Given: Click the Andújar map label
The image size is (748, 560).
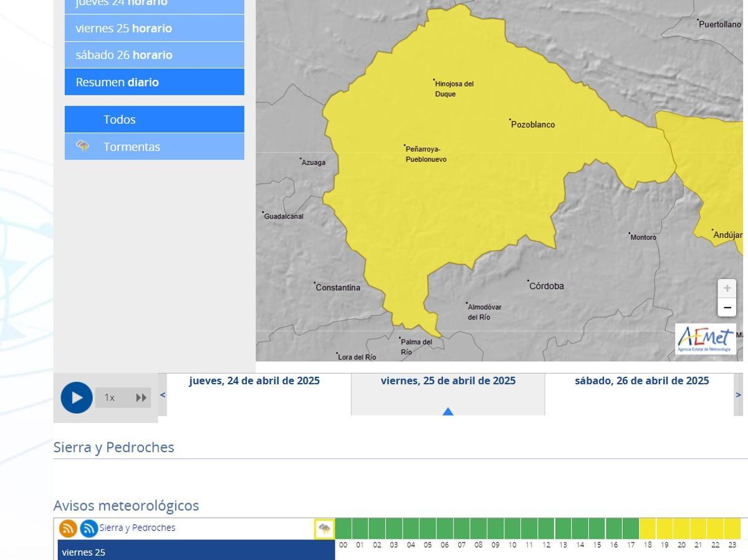Looking at the screenshot, I should (x=727, y=235).
